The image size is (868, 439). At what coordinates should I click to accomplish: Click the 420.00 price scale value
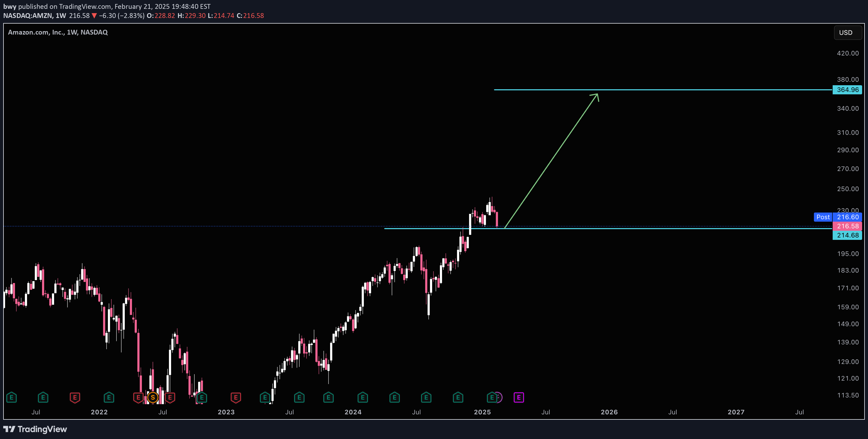848,53
